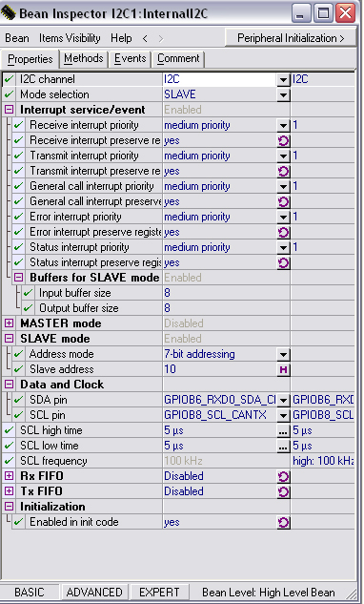Click Rx FIFO Disabled value
The width and height of the screenshot is (364, 604).
[220, 476]
